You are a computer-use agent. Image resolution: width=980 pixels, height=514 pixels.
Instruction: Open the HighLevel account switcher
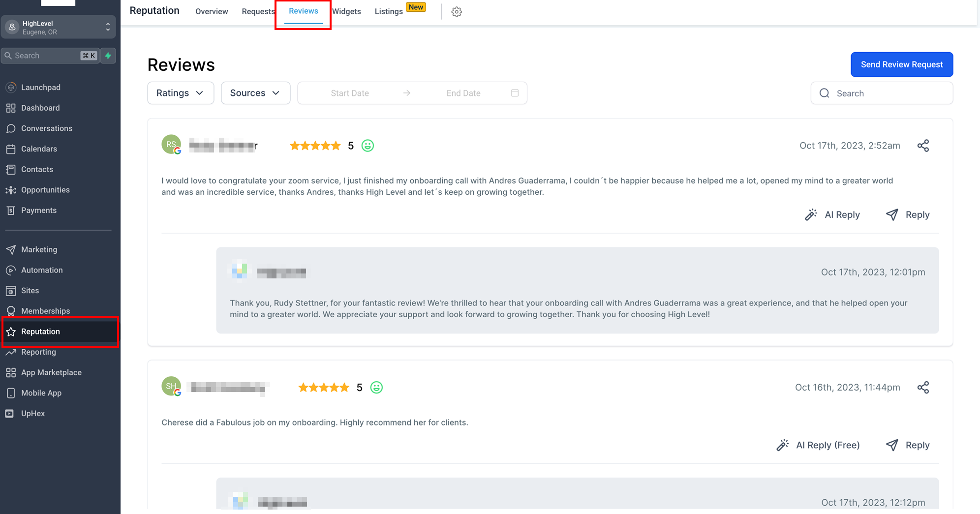[58, 27]
